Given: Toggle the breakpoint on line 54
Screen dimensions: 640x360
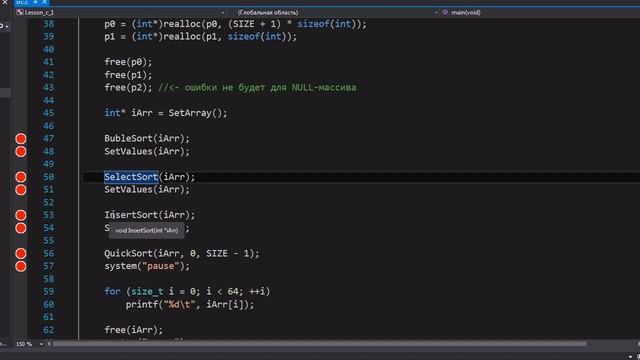Looking at the screenshot, I should click(21, 228).
